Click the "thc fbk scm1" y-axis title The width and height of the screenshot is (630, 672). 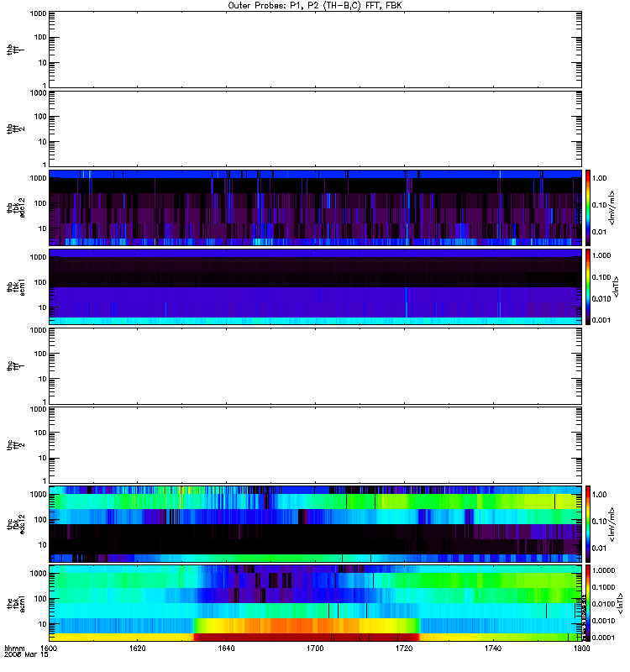[15, 603]
